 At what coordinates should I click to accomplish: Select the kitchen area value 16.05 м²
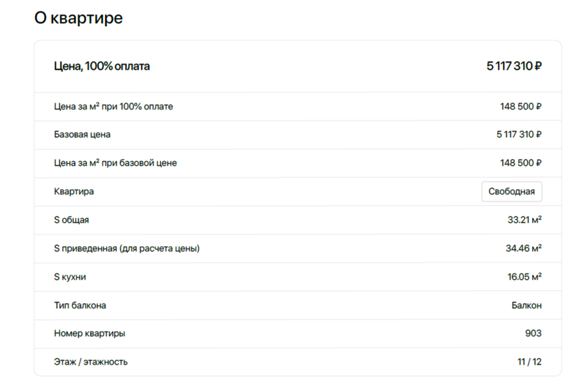tap(524, 277)
